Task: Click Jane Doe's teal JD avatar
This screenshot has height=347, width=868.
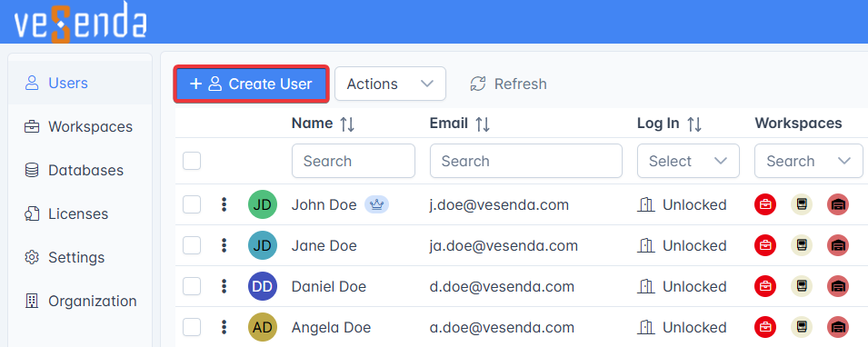Action: click(x=263, y=245)
